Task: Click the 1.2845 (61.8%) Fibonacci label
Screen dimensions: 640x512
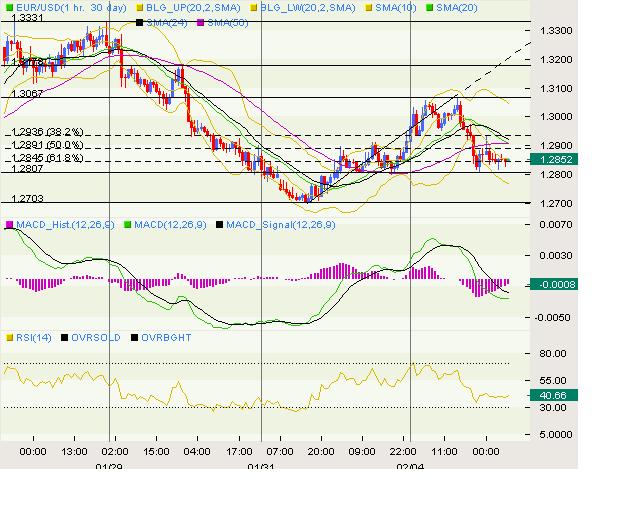Action: pos(47,158)
